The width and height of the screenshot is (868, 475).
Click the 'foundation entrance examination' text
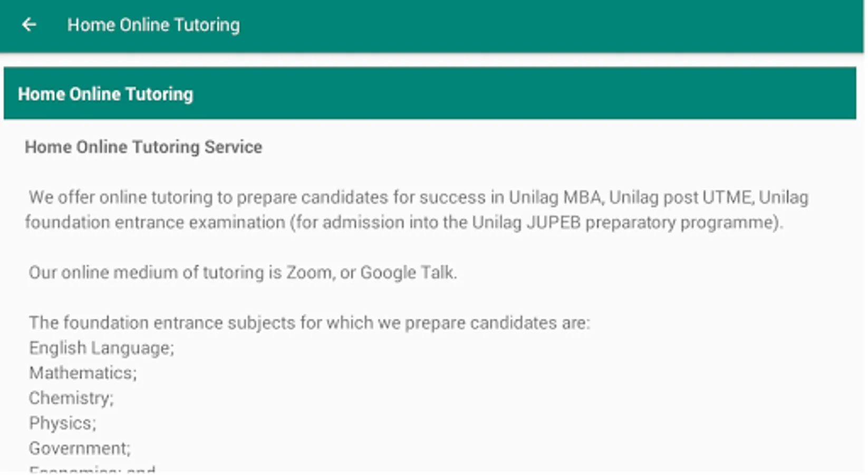point(155,222)
